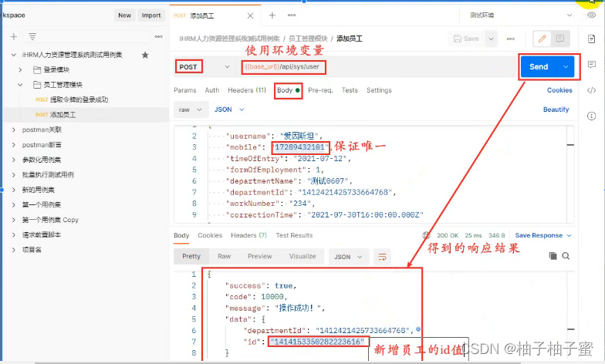Expand the postman关联 collection
The width and height of the screenshot is (605, 364).
(14, 130)
